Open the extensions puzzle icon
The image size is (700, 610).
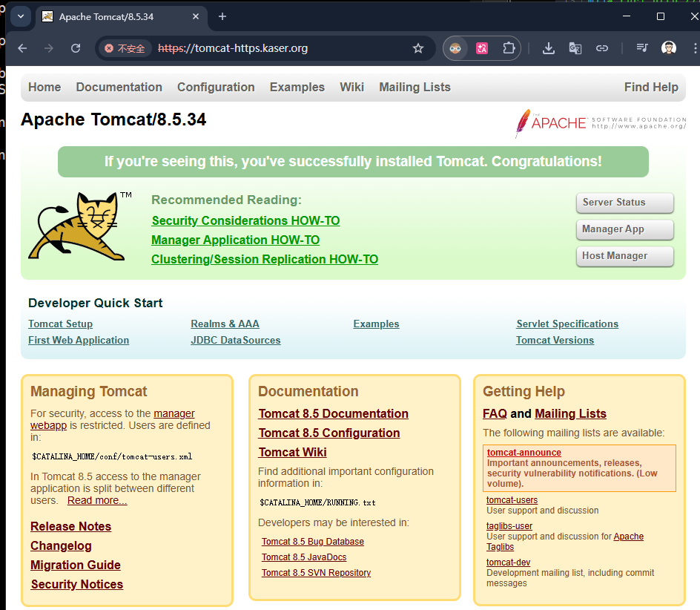[509, 48]
